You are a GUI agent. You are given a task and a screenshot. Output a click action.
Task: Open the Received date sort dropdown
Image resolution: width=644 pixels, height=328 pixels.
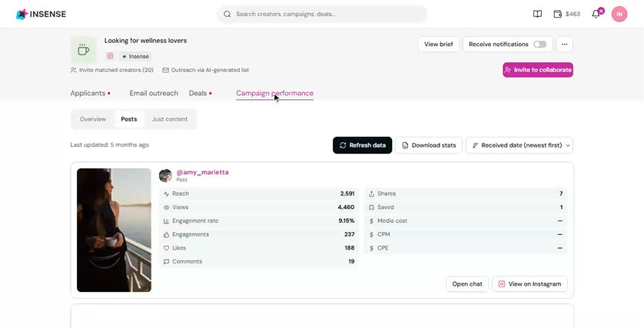tap(520, 145)
